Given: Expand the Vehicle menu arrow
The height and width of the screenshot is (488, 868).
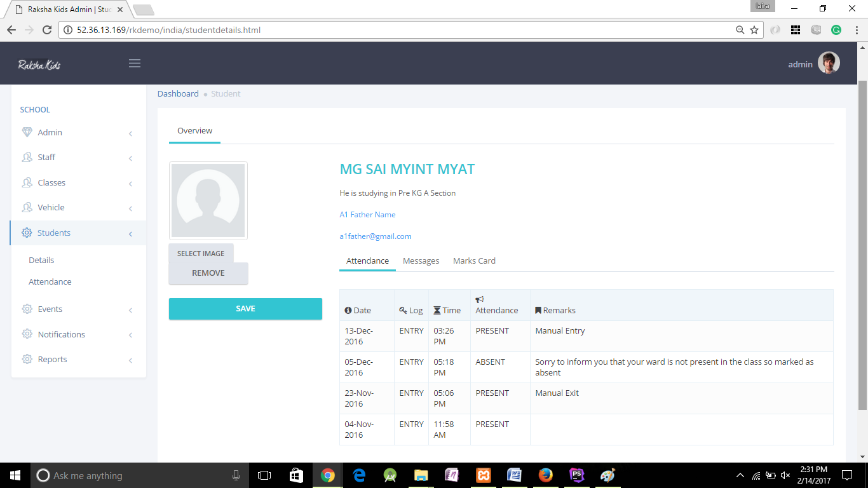Looking at the screenshot, I should [130, 208].
